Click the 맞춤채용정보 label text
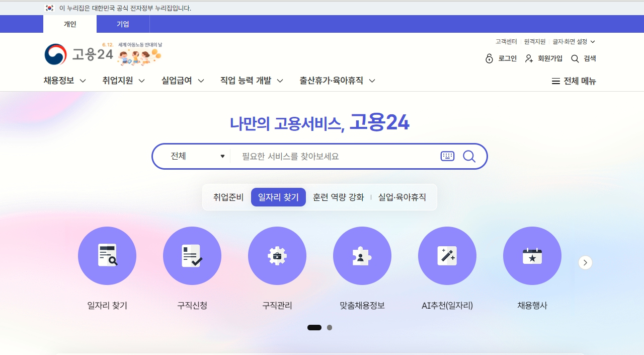The width and height of the screenshot is (644, 355). (x=362, y=305)
